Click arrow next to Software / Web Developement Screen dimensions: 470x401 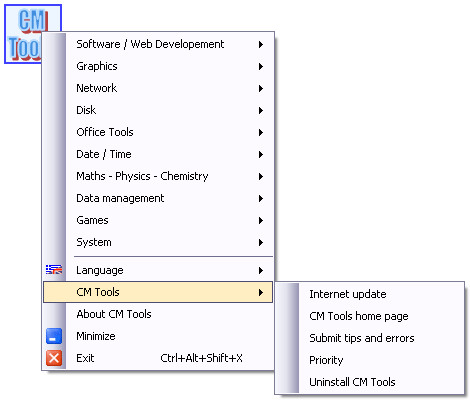tap(261, 44)
